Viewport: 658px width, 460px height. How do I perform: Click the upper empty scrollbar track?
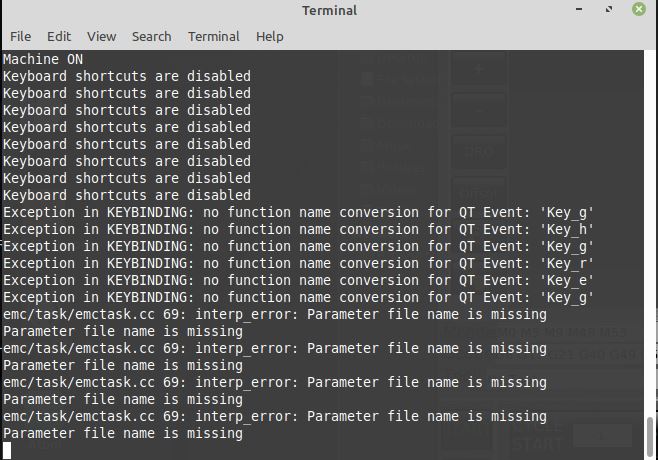[650, 233]
